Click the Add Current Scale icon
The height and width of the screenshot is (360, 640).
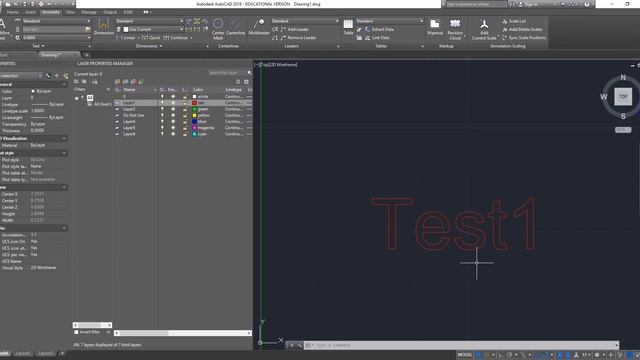(x=484, y=24)
